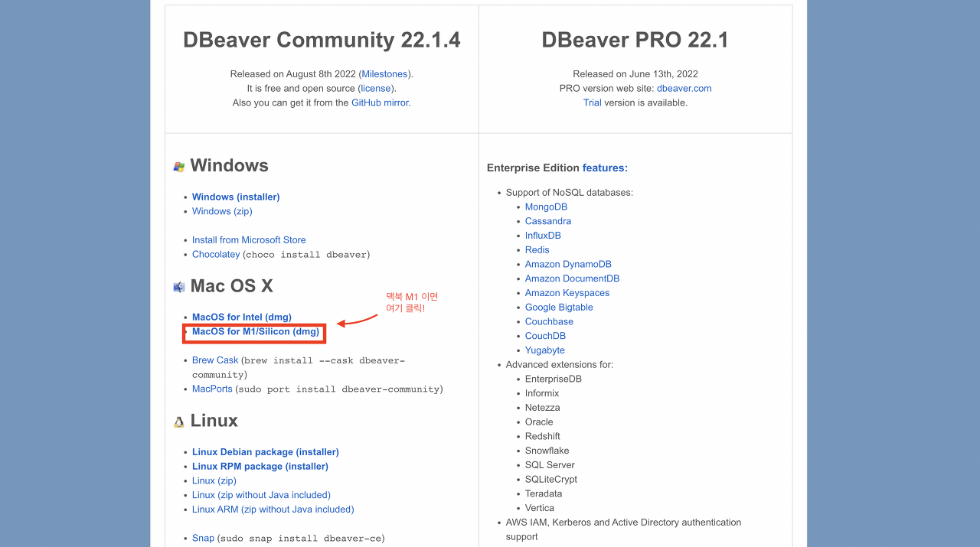
Task: Open the Redis link
Action: (x=537, y=250)
